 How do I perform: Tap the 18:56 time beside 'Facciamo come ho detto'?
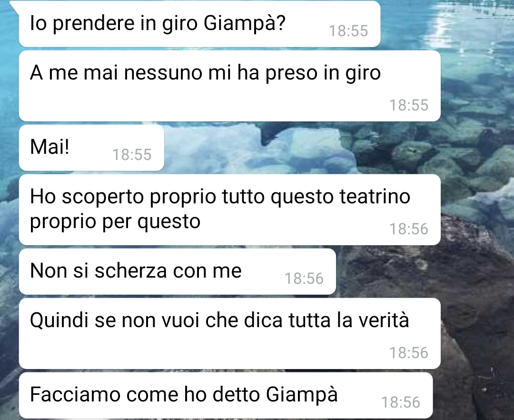click(401, 403)
